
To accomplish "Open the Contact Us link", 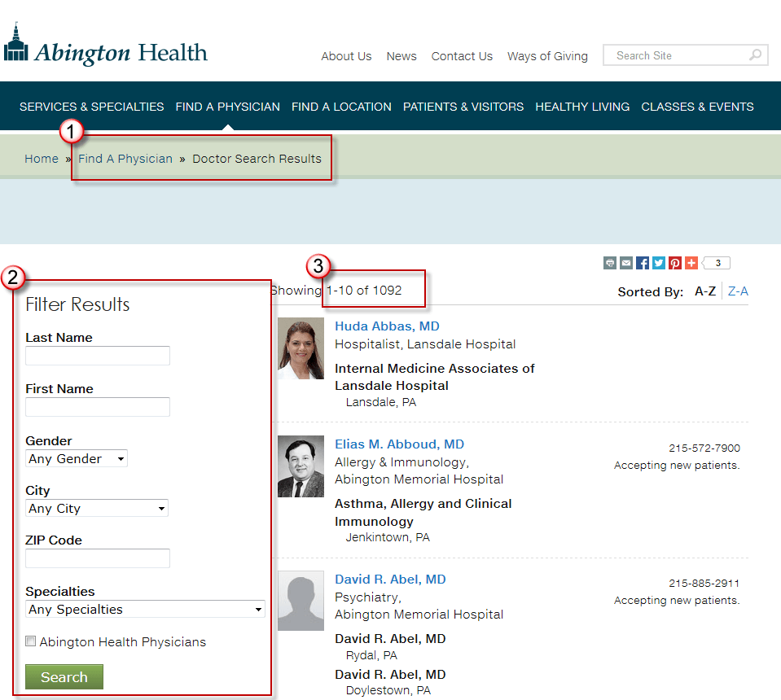I will [462, 56].
